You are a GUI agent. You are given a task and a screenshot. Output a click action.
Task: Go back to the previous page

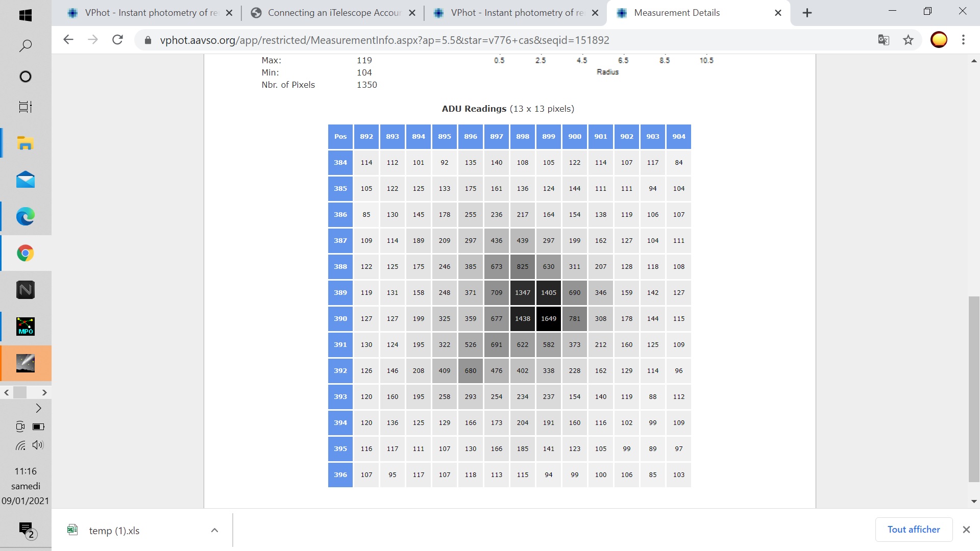pos(68,40)
